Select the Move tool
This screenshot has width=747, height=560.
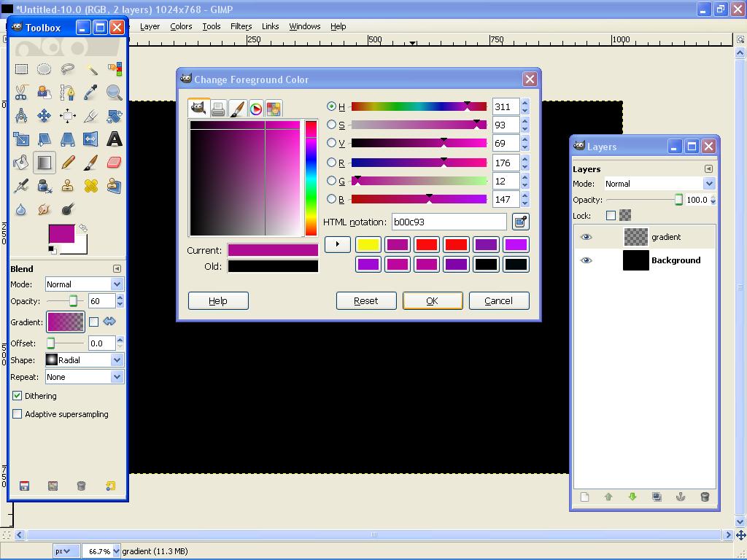click(44, 116)
